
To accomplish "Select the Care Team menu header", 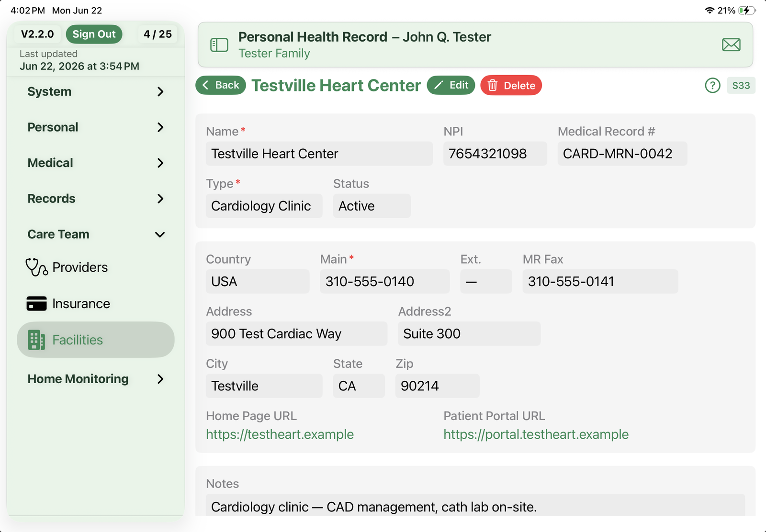I will click(x=96, y=234).
